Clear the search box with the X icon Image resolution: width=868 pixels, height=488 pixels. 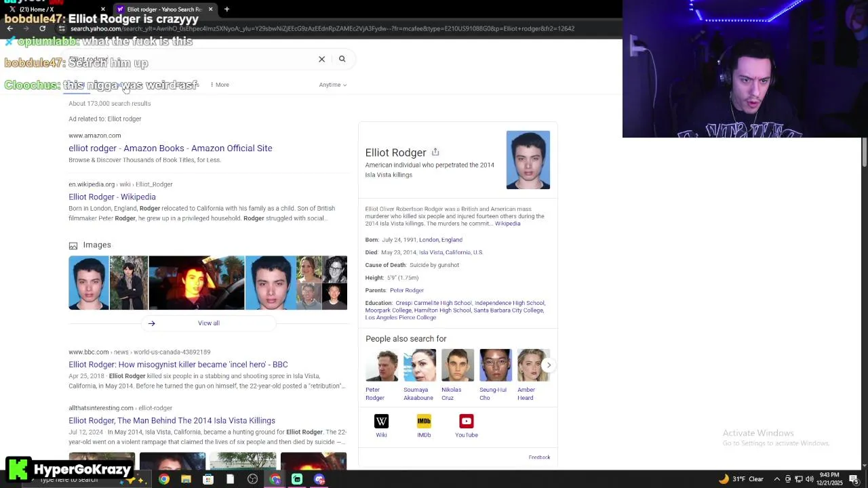click(x=322, y=59)
